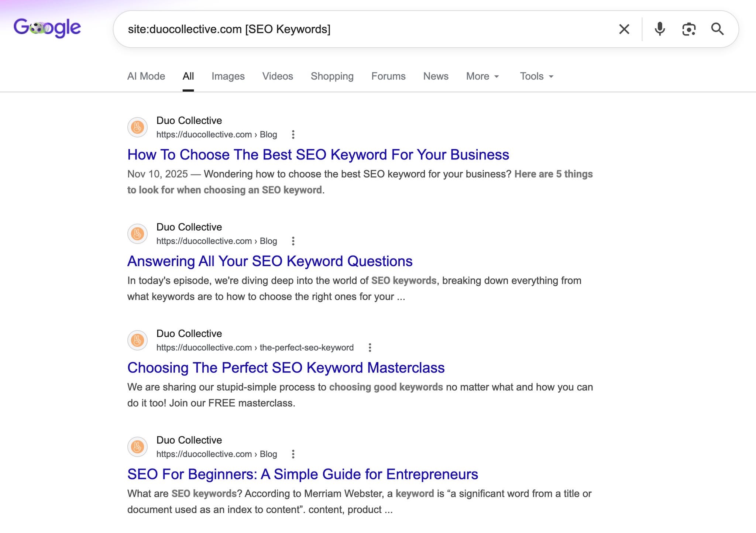Open three-dot menu for SEO For Beginners result

click(x=293, y=454)
